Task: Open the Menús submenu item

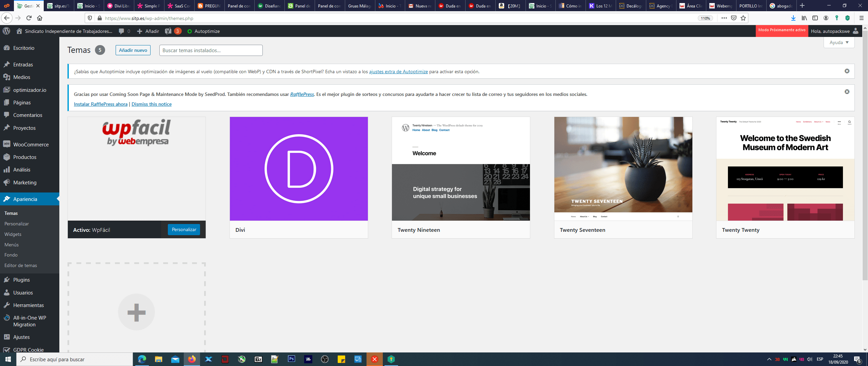Action: pos(12,245)
